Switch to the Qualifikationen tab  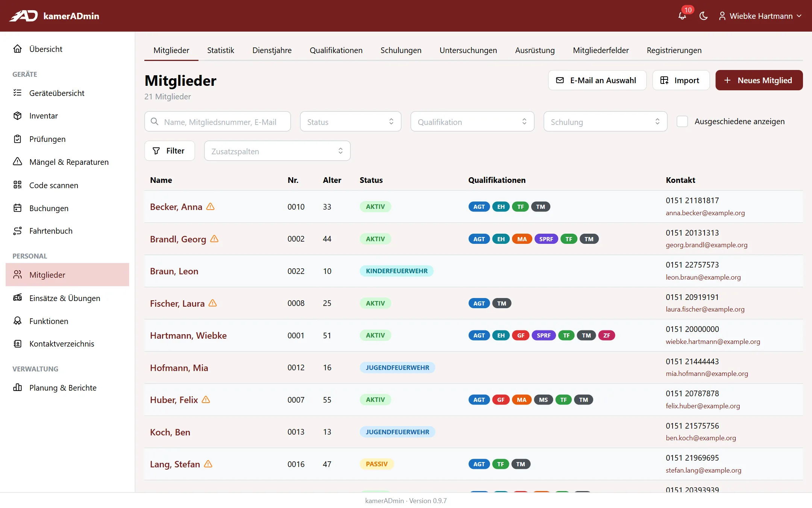tap(336, 50)
